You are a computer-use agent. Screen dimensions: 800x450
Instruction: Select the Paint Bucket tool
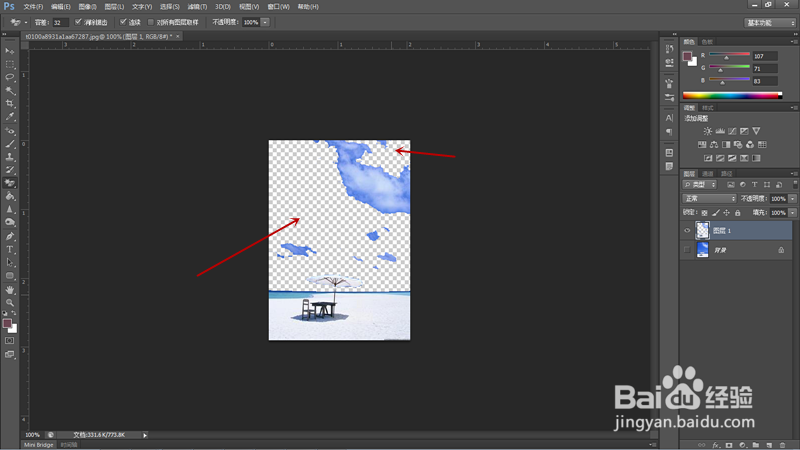click(x=10, y=196)
